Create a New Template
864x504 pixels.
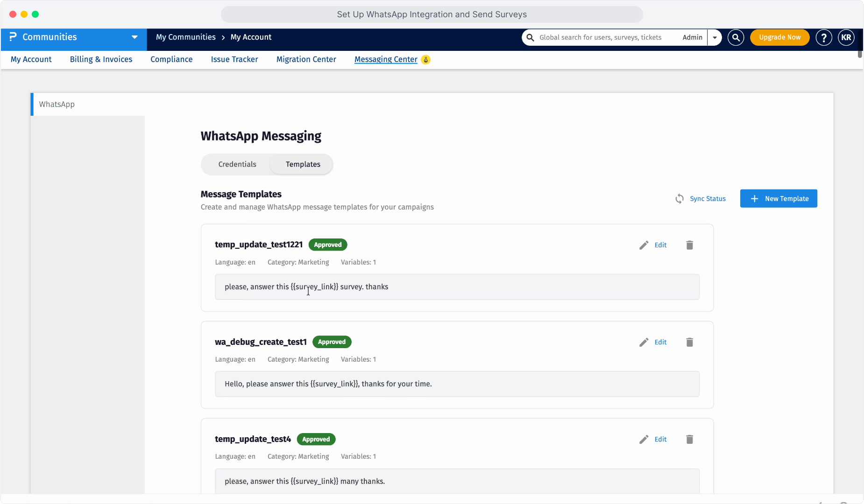[x=779, y=198]
